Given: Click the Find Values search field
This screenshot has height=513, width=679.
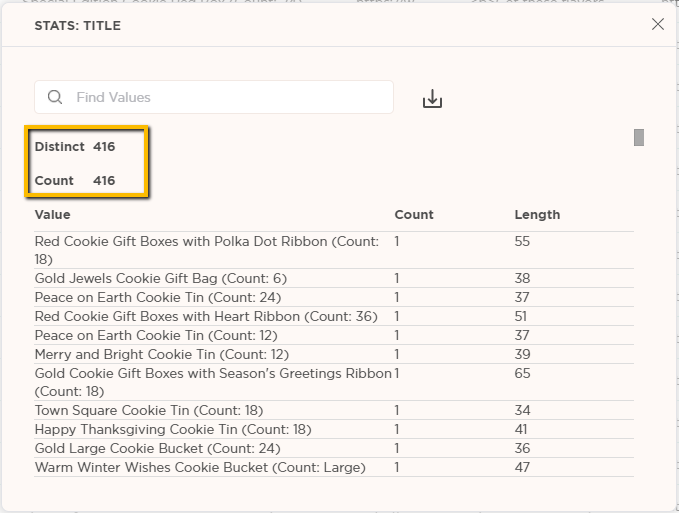Looking at the screenshot, I should (x=214, y=97).
